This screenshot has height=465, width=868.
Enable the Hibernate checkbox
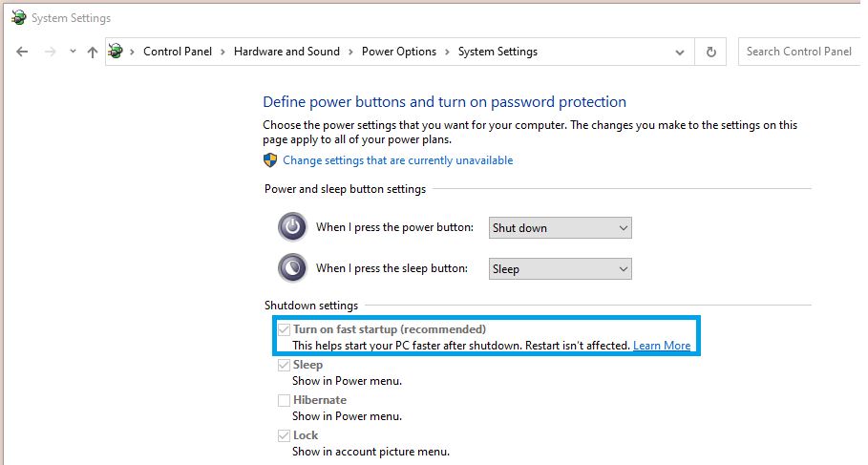coord(284,400)
